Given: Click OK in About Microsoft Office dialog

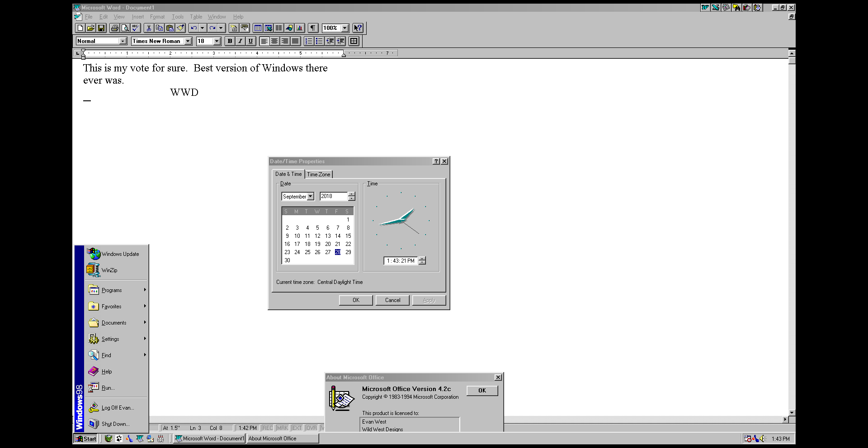Looking at the screenshot, I should tap(482, 391).
